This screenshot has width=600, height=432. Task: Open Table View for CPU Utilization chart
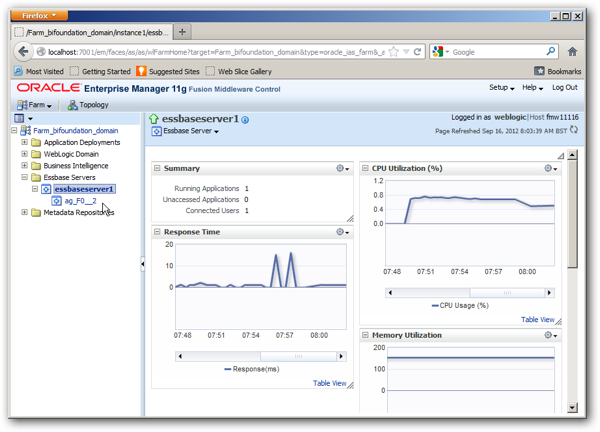point(538,320)
